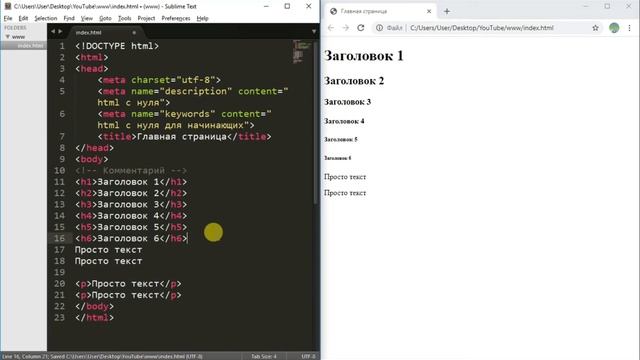Open the Chrome profile avatar
The width and height of the screenshot is (640, 360).
point(614,28)
